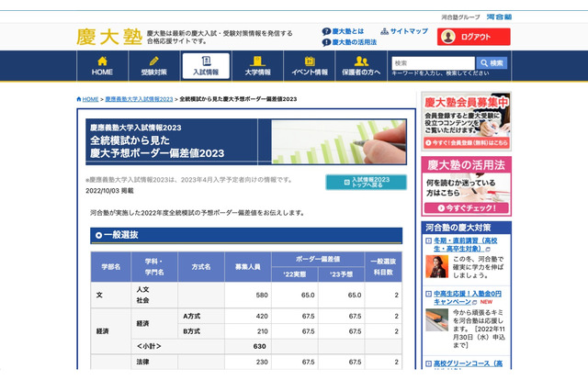Click the square icon beside 高校グリーンコース link
The image size is (588, 391).
point(428,363)
